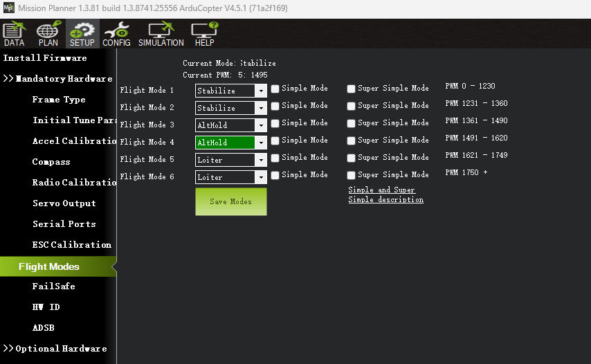Enable Simple Mode for Flight Mode 3

click(275, 123)
